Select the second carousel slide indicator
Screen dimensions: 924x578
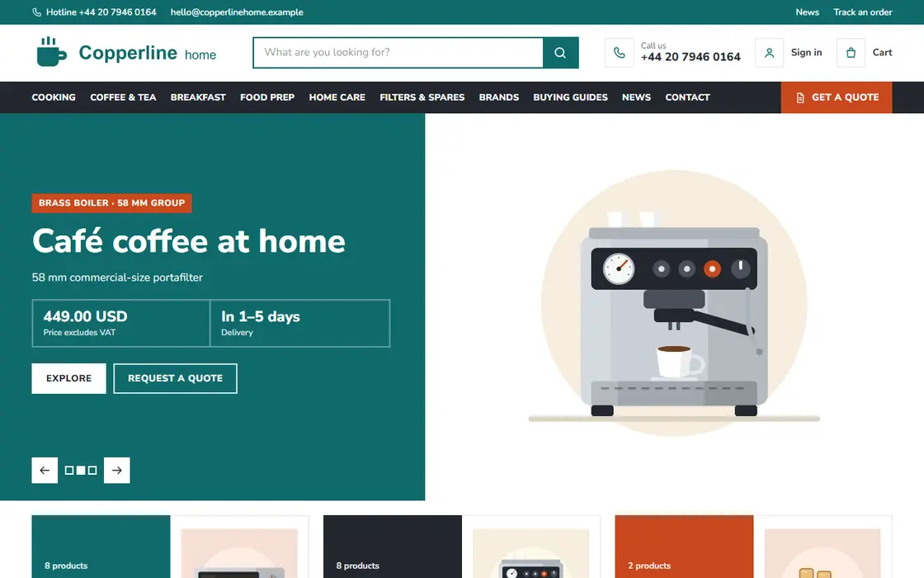tap(81, 470)
